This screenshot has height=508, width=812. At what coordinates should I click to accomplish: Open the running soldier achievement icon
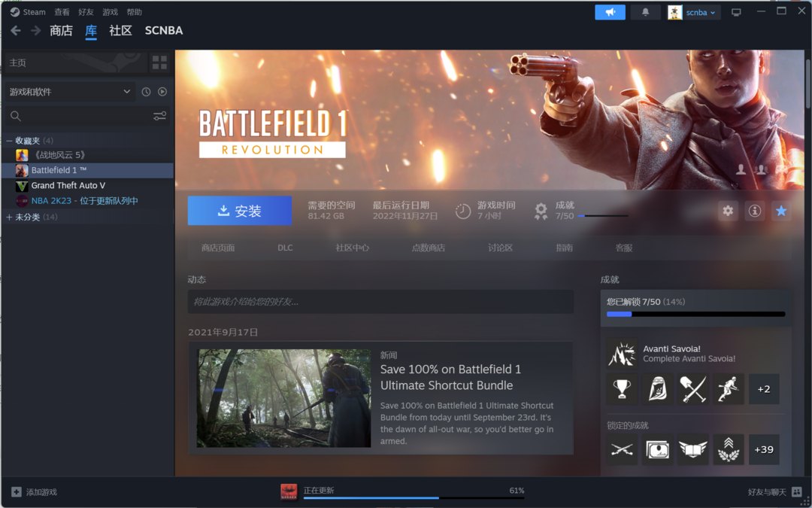728,389
